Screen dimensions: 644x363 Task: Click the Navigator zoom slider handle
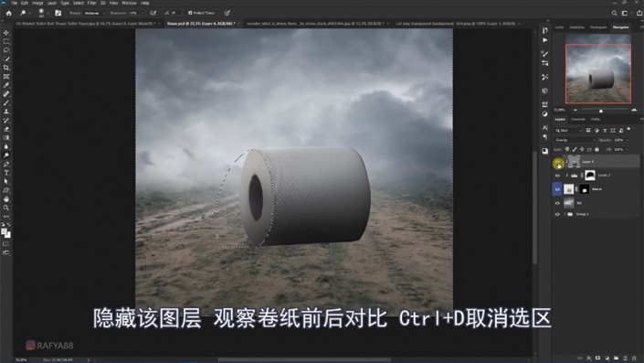pyautogui.click(x=601, y=111)
